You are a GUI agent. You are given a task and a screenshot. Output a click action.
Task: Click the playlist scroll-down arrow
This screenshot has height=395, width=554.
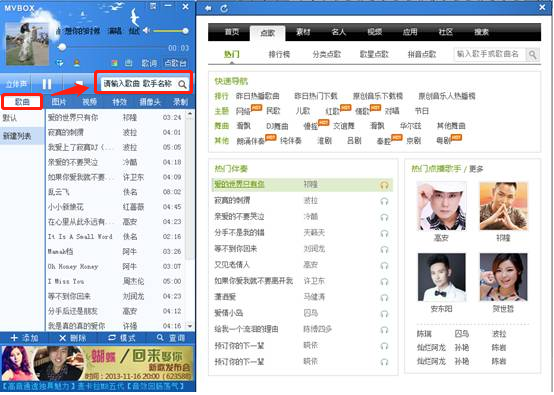point(190,326)
